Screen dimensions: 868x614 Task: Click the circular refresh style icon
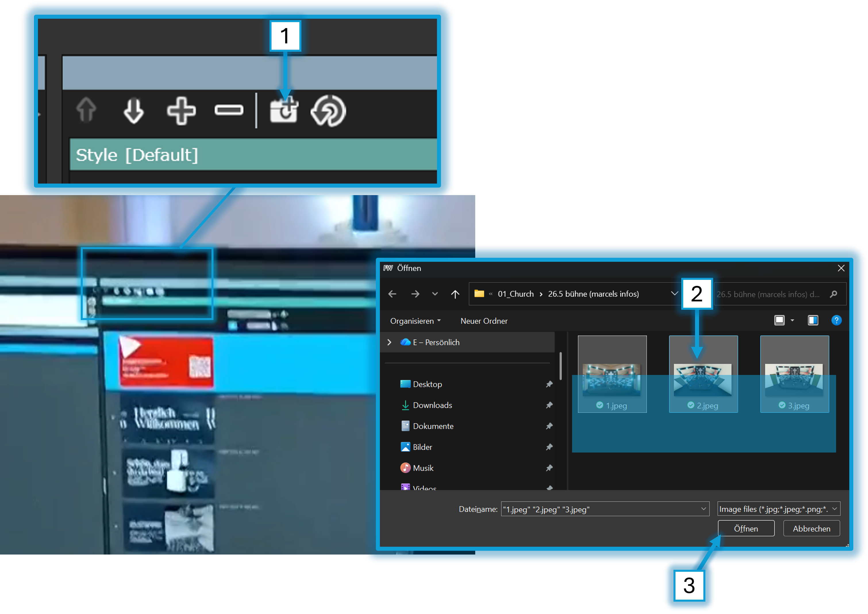coord(328,111)
